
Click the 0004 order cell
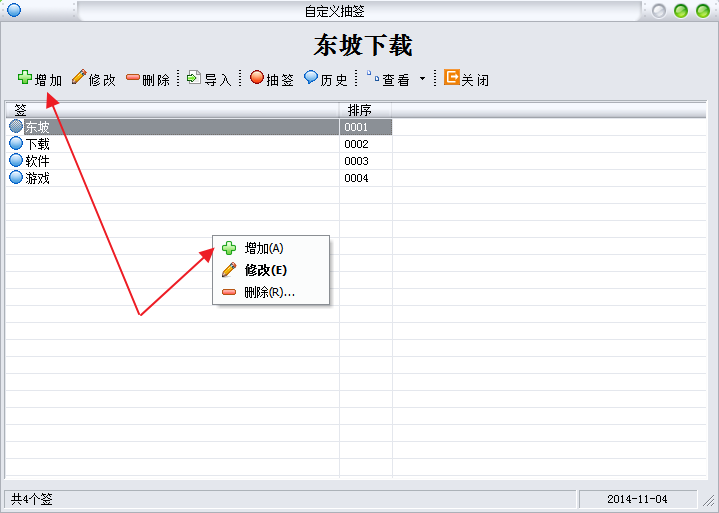click(366, 178)
